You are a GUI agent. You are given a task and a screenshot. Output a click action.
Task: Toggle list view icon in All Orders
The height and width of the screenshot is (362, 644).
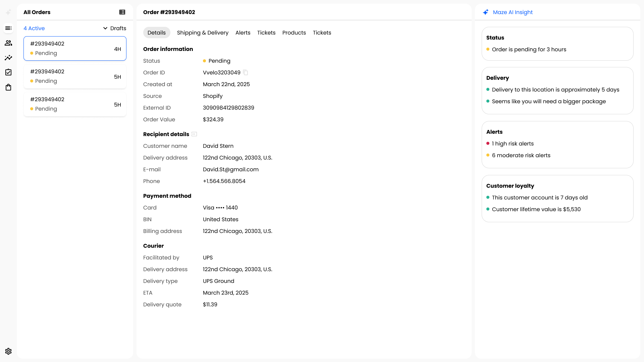(122, 12)
